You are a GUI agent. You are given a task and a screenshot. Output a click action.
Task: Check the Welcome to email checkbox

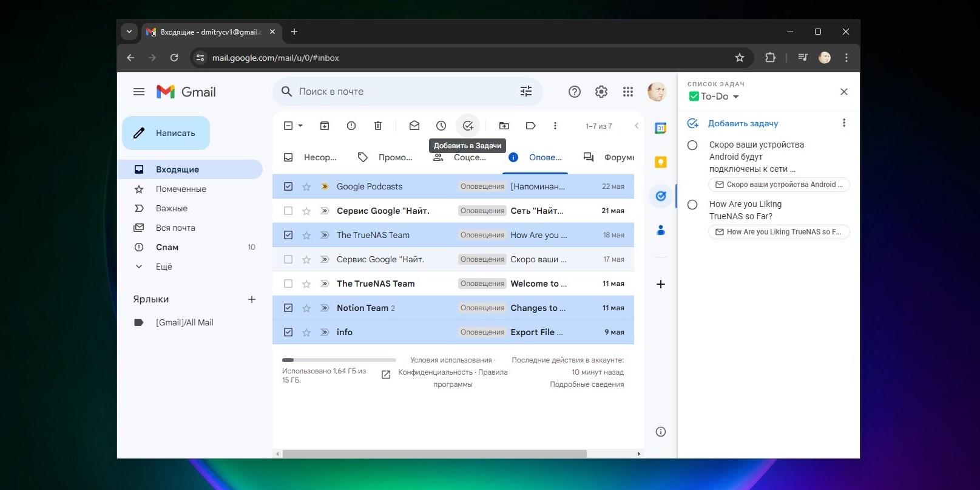click(x=288, y=284)
